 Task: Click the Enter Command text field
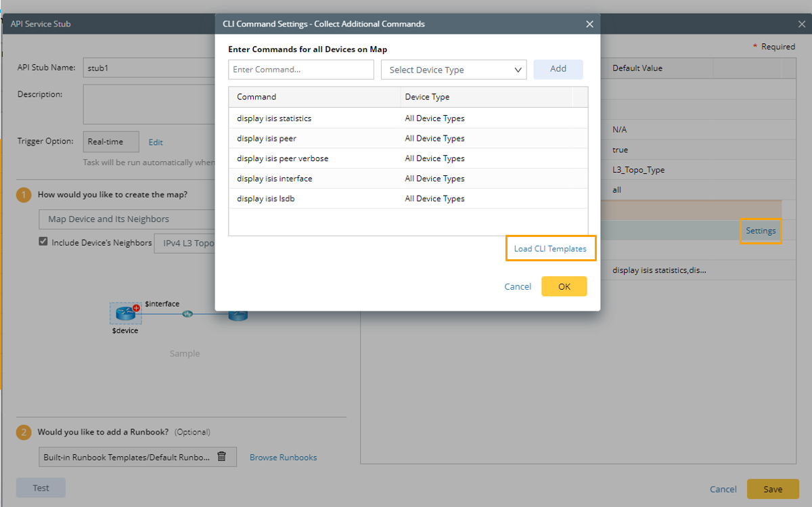[301, 70]
